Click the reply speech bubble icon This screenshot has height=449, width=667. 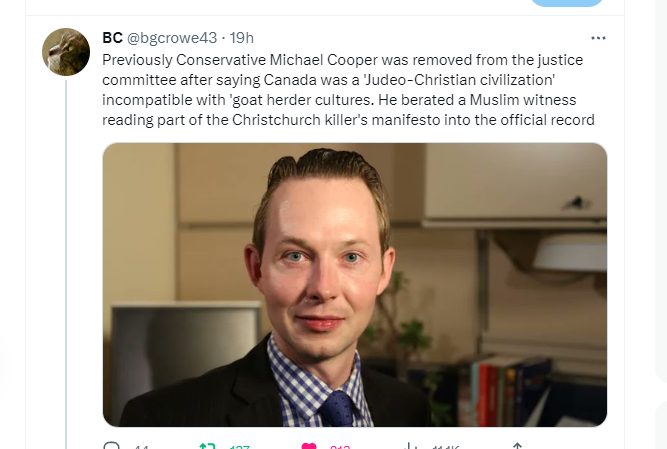(112, 446)
